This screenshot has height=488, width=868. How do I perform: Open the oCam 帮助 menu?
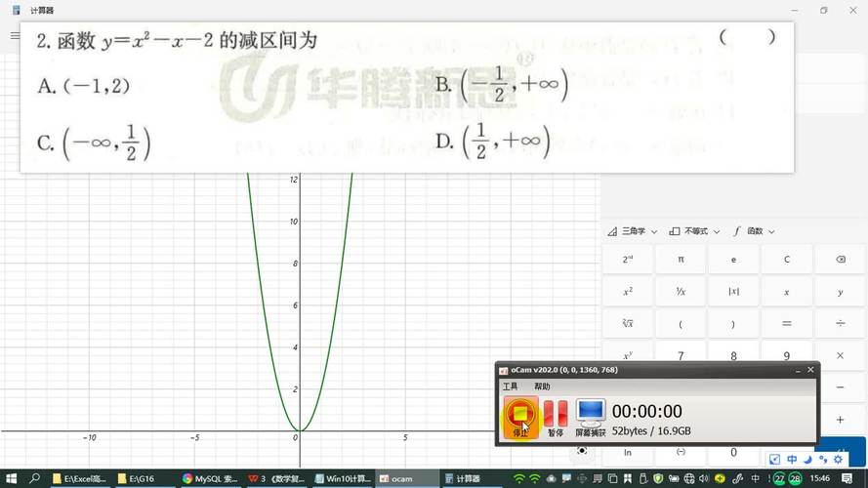[x=542, y=386]
